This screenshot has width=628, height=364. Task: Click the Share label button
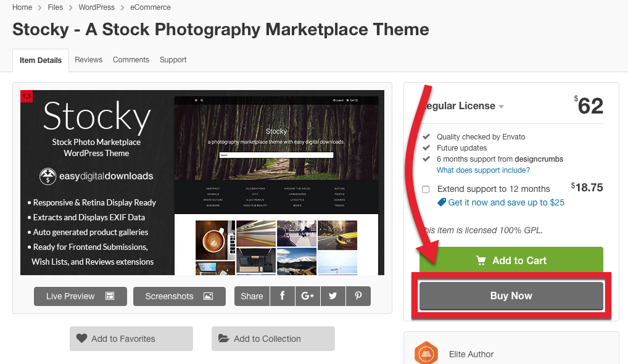click(252, 296)
